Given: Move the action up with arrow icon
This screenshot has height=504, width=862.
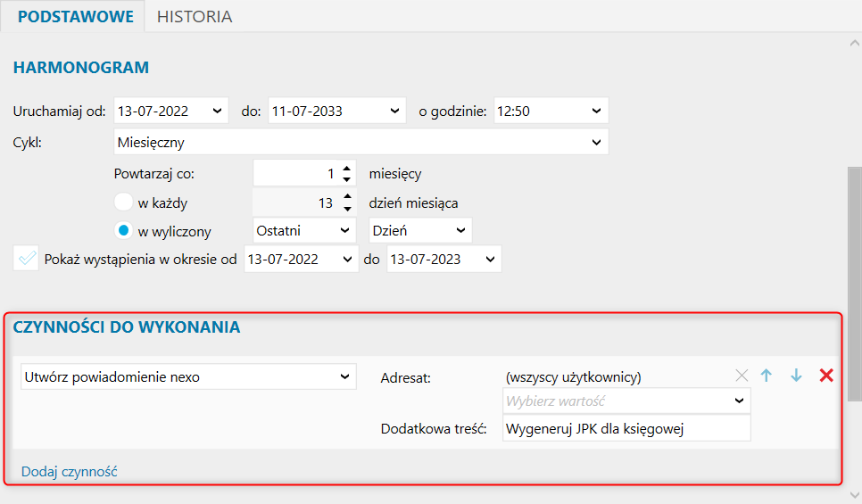Looking at the screenshot, I should click(x=767, y=376).
